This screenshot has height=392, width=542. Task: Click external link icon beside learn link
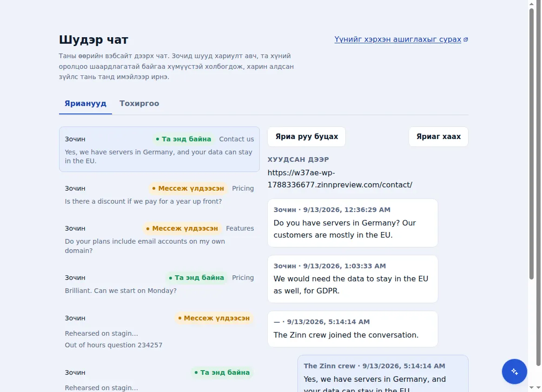click(466, 40)
